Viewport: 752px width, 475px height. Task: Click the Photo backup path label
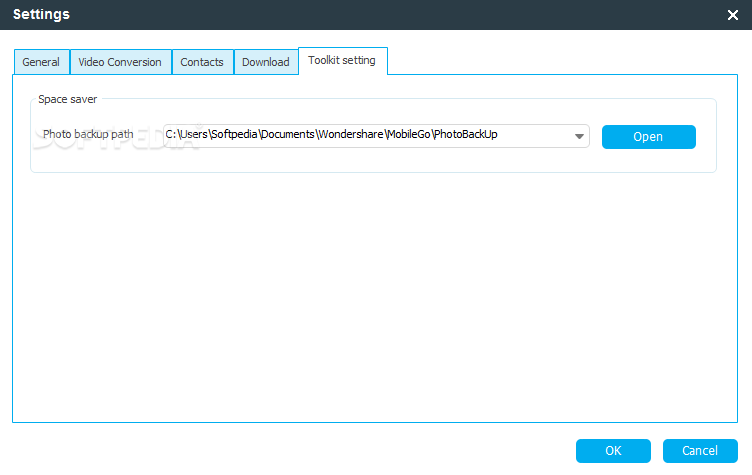pyautogui.click(x=88, y=134)
